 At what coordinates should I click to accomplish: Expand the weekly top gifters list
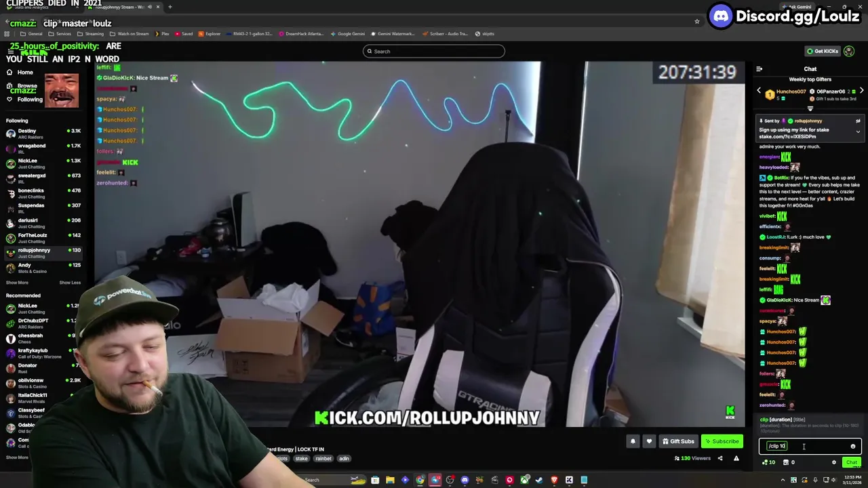coord(810,108)
